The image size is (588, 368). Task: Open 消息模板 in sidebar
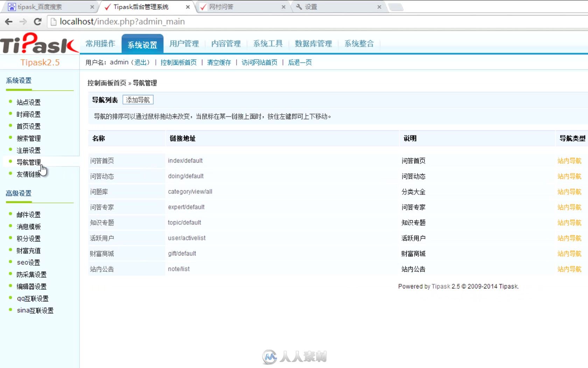tap(29, 227)
